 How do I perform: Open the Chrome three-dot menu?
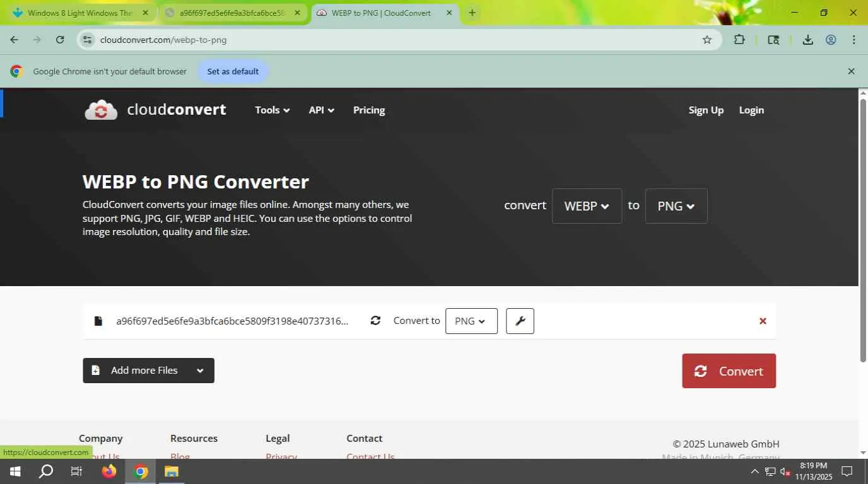click(854, 40)
